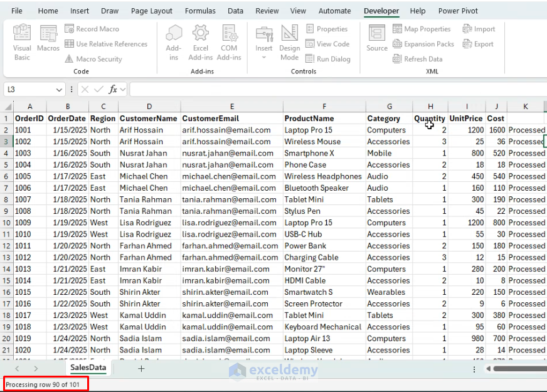This screenshot has height=392, width=547.
Task: Open the Macros dialog
Action: (x=48, y=38)
